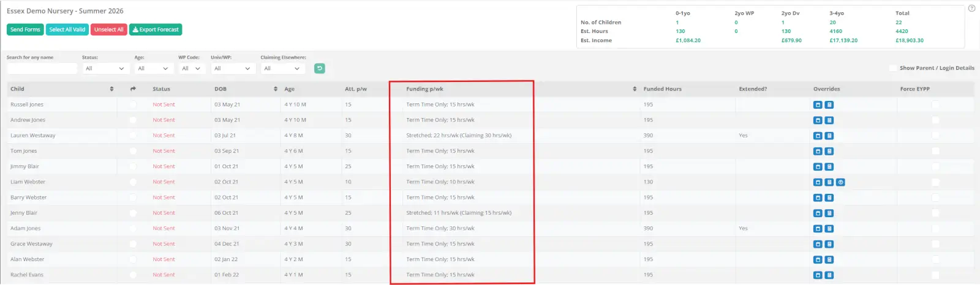The width and height of the screenshot is (980, 285).
Task: Reset filters with the green refresh icon
Action: coord(319,68)
